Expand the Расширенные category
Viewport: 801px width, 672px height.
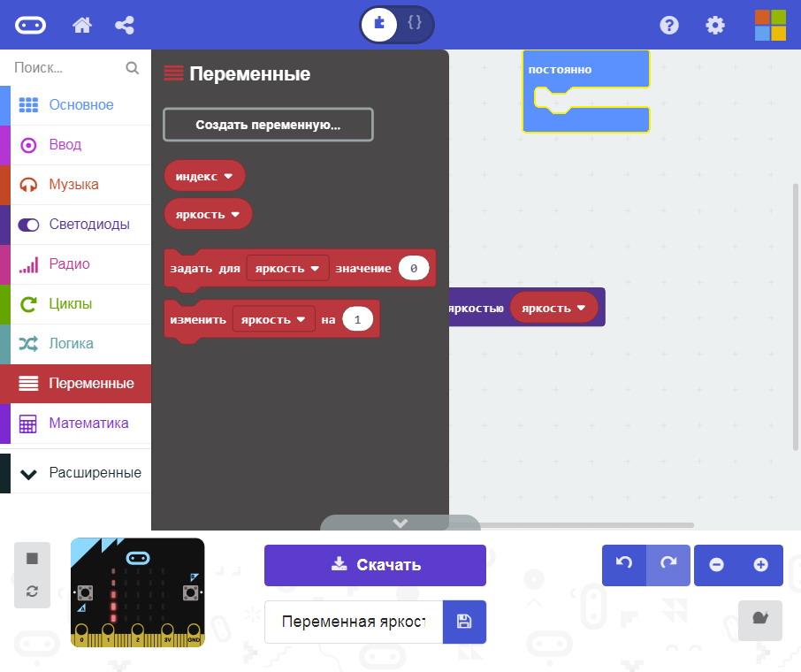76,472
